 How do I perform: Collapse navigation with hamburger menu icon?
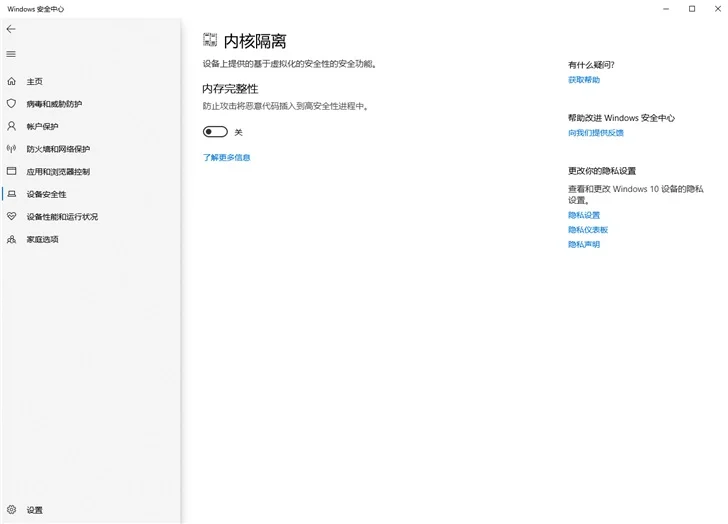tap(11, 54)
